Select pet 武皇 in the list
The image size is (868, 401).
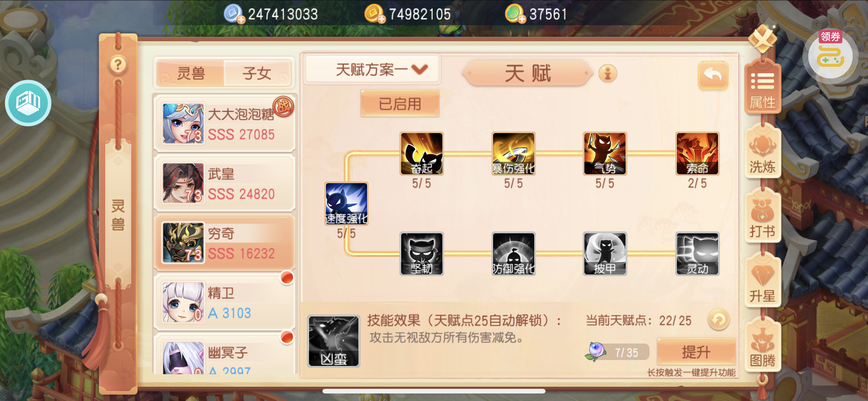coord(224,184)
